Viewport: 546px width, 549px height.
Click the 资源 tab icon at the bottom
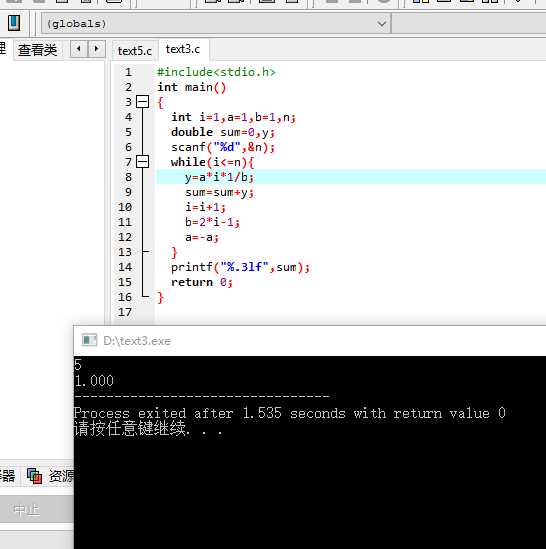[x=34, y=476]
